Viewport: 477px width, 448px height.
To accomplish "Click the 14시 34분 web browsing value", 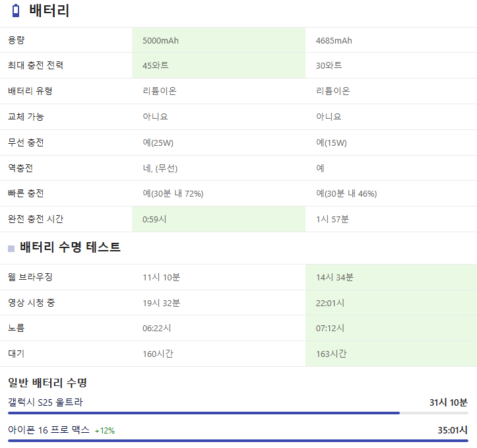I will [334, 277].
